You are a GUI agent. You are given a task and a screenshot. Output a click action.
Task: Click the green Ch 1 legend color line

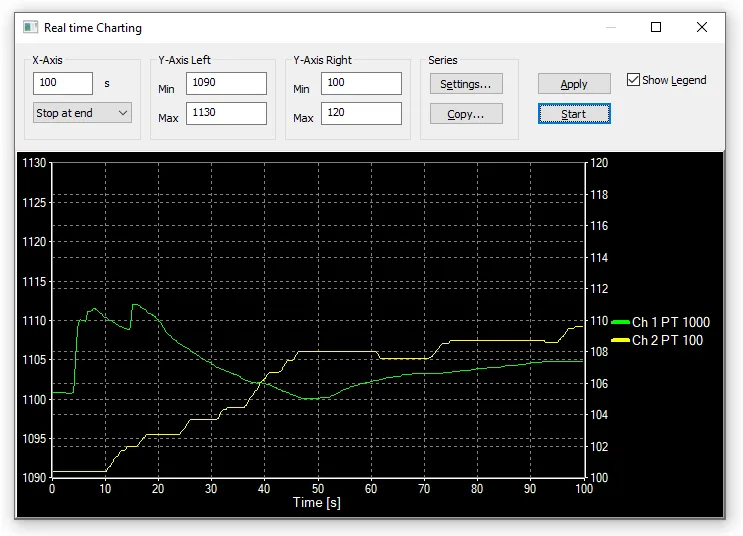coord(620,322)
